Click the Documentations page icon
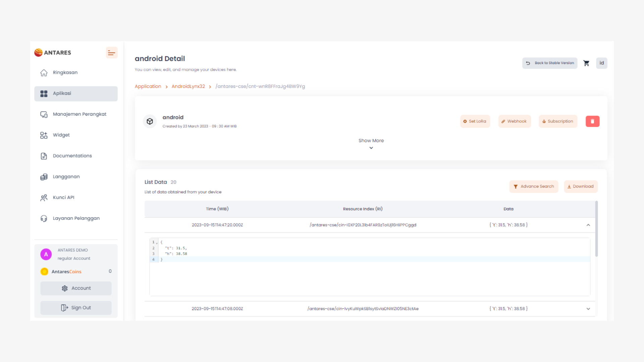Viewport: 644px width, 362px height. (44, 156)
